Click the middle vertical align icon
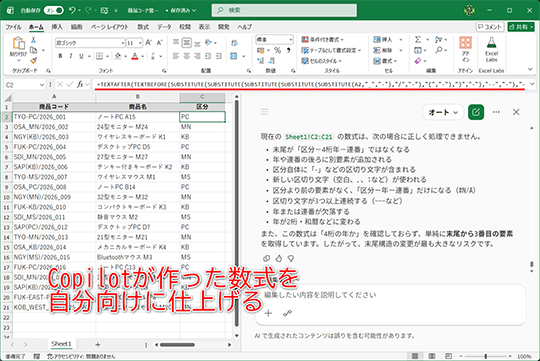 point(186,43)
